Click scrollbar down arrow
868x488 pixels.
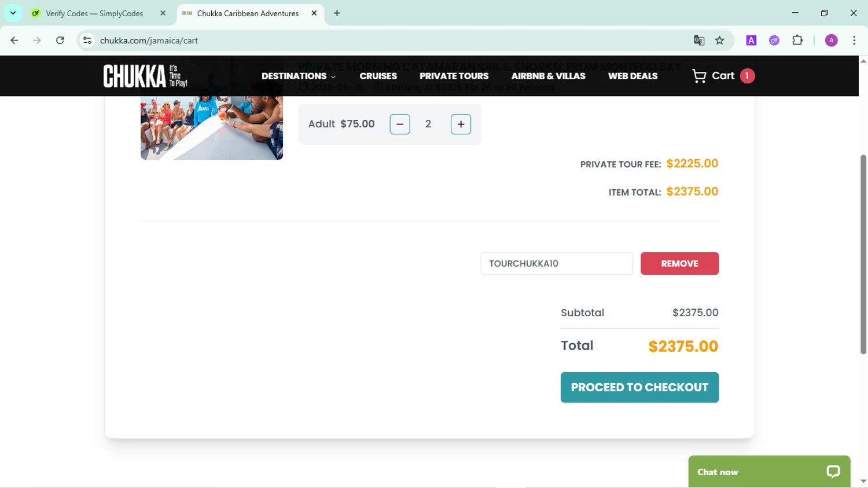click(x=863, y=481)
